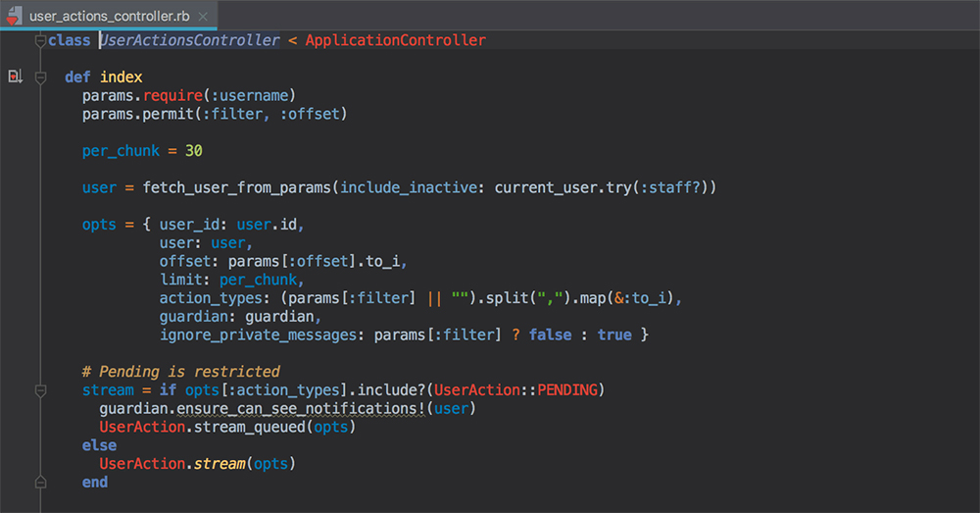Click the gutter marker icon beside def index
980x513 pixels.
click(15, 77)
